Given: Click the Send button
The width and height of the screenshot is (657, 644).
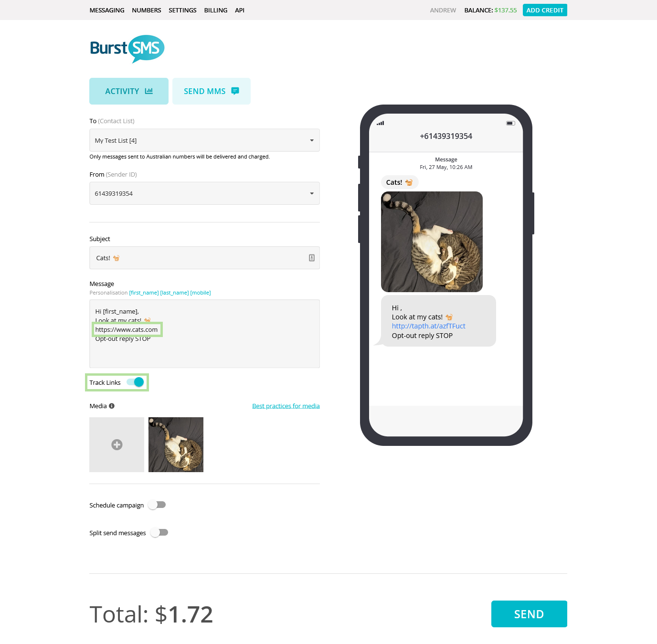Looking at the screenshot, I should click(529, 614).
